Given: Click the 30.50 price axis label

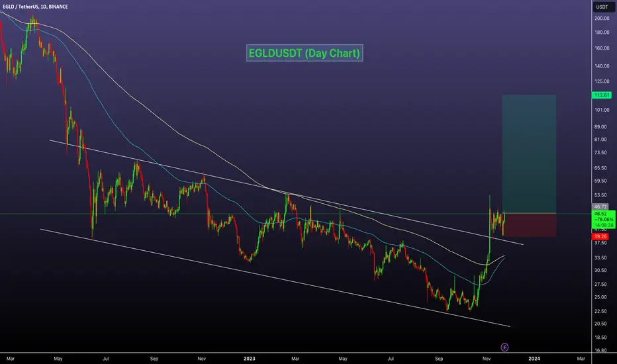Looking at the screenshot, I should (600, 270).
